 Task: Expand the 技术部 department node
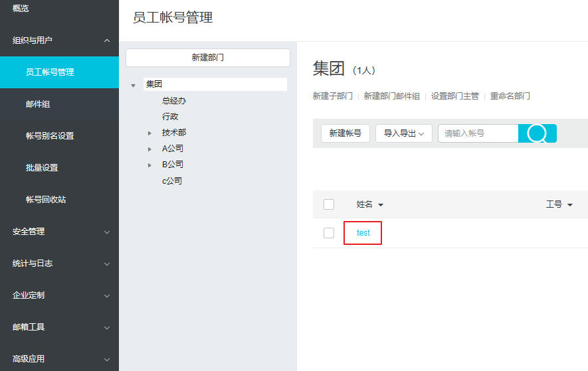click(x=150, y=133)
